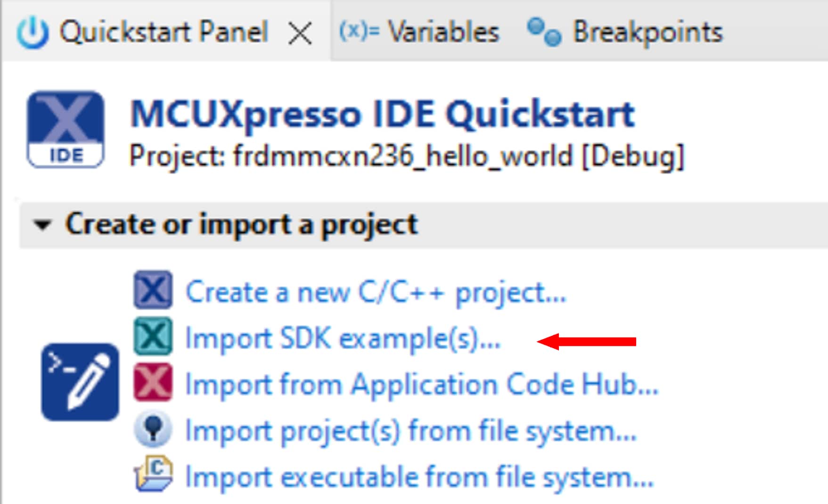
Task: Click the Quickstart Panel power icon
Action: coord(32,33)
